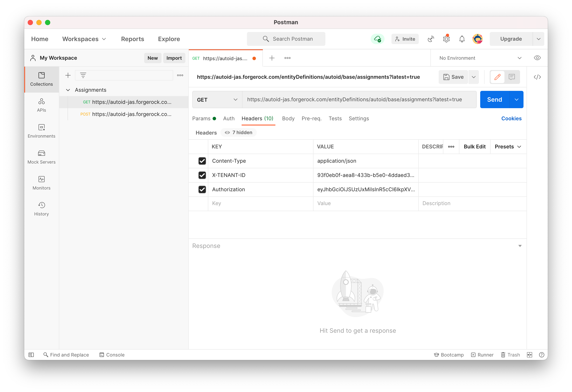Screen dimensions: 572x392
Task: Click the Import button
Action: click(174, 58)
